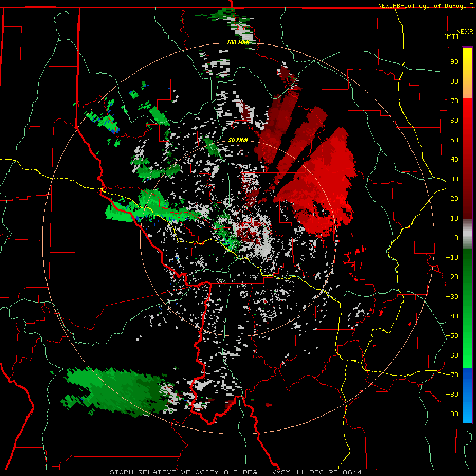Click the -40 value on color scale

[452, 316]
